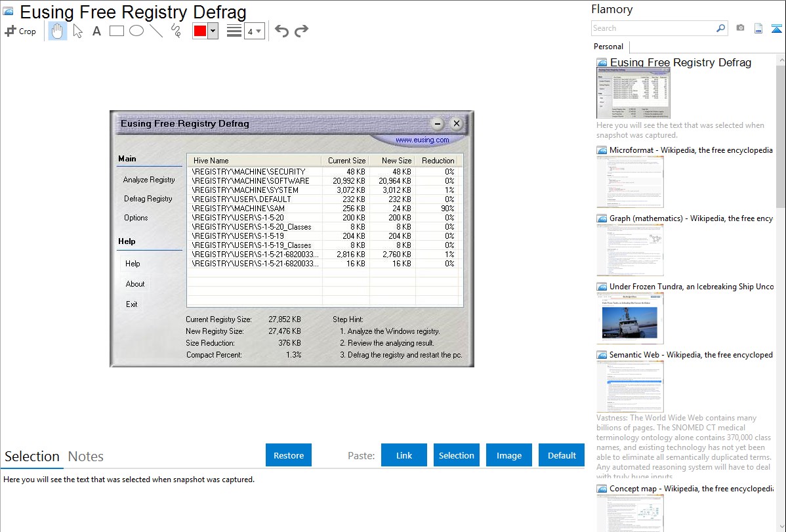Select the \REGISTRY\USER\S-1-5-19_Classes row
The width and height of the screenshot is (786, 532).
[x=323, y=245]
